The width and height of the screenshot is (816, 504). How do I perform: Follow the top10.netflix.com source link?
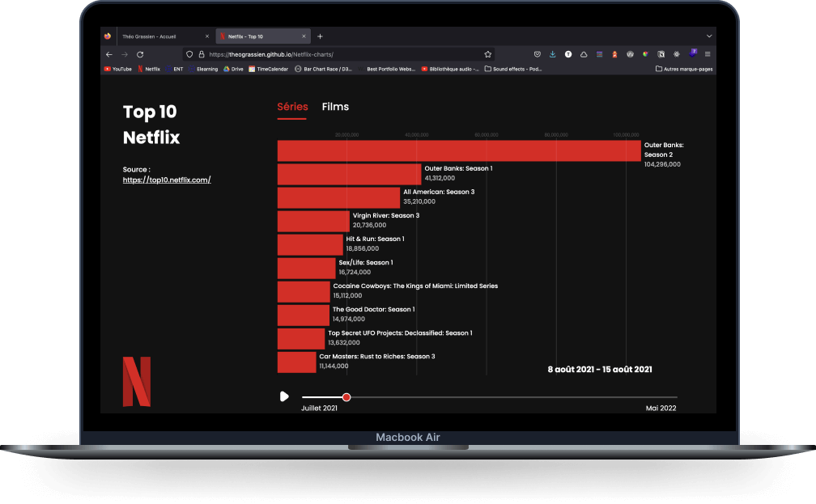coord(167,180)
